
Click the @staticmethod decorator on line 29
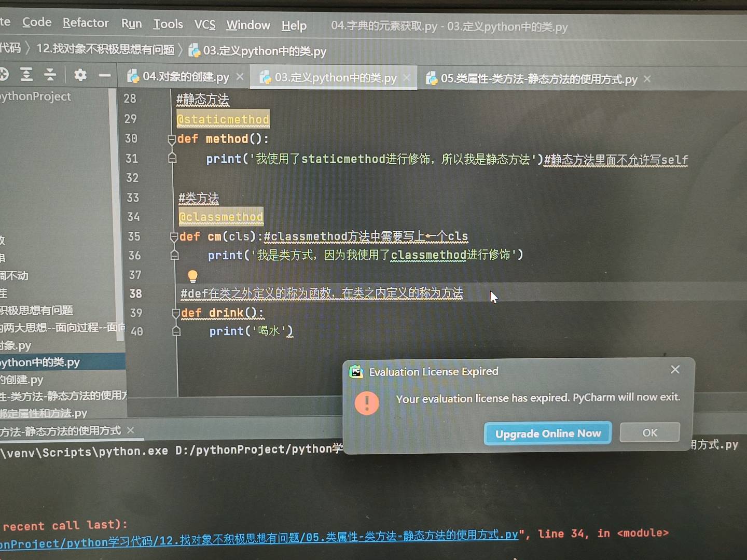[x=223, y=119]
